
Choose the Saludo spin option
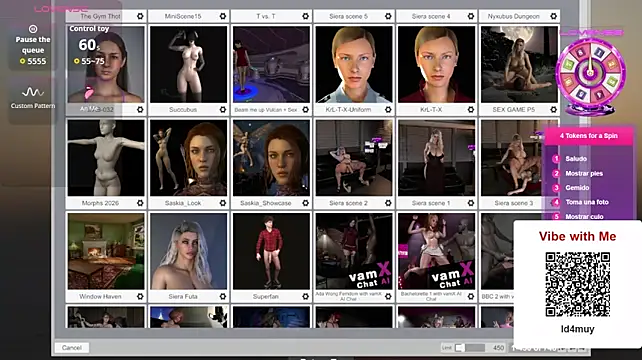click(576, 159)
